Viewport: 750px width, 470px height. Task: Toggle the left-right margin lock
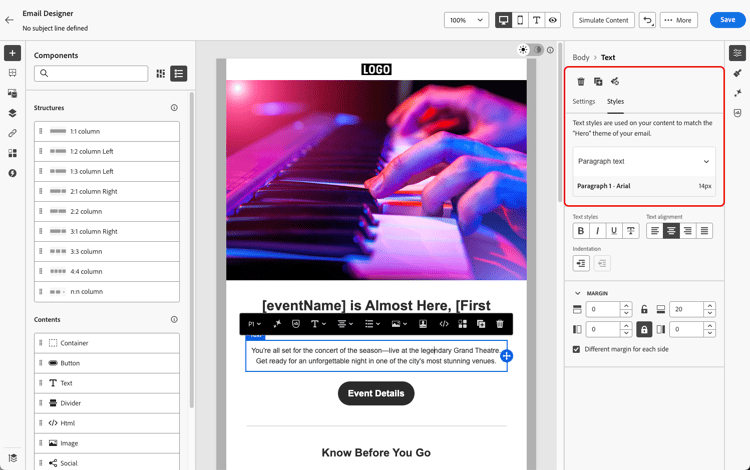pos(644,329)
